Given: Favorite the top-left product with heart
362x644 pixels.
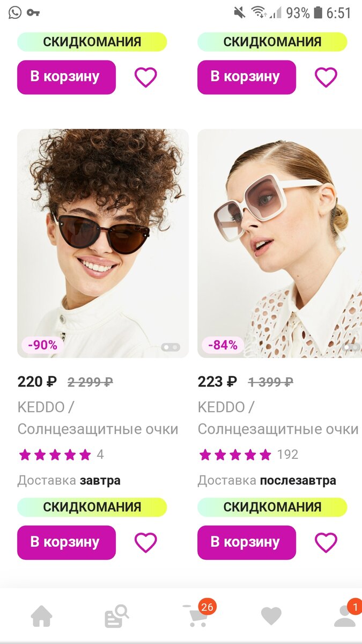Looking at the screenshot, I should tap(145, 77).
